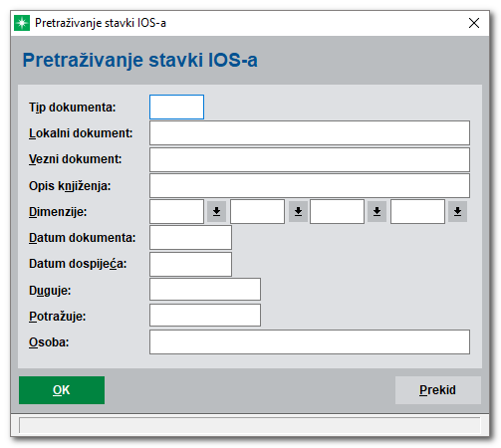Image resolution: width=501 pixels, height=448 pixels.
Task: Click the green star application icon in title bar
Action: coord(22,23)
